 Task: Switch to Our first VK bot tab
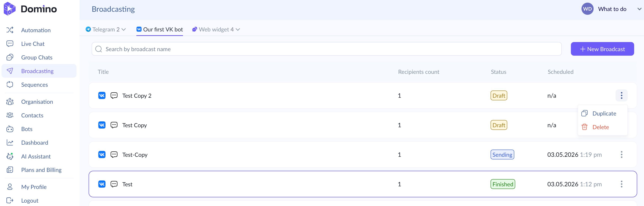159,30
